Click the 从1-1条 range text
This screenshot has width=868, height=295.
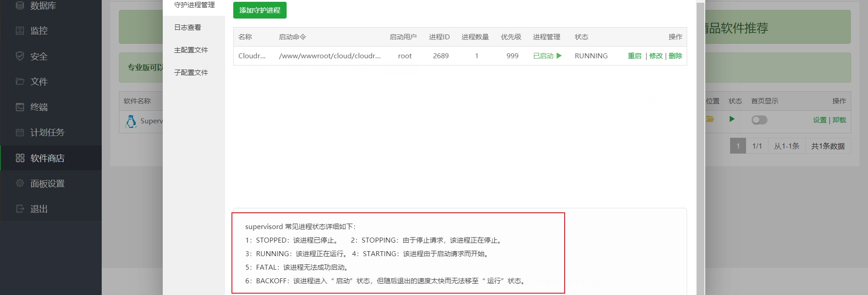pos(787,146)
